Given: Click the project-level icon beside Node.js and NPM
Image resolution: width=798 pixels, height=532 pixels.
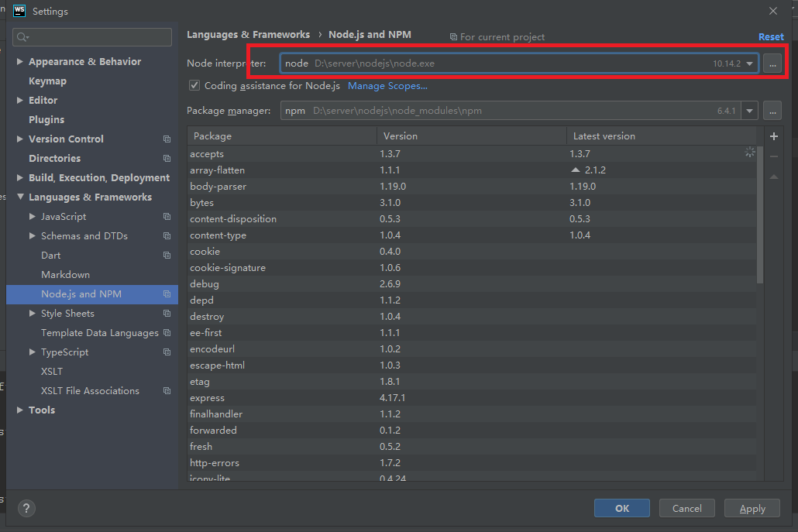Looking at the screenshot, I should [x=167, y=294].
